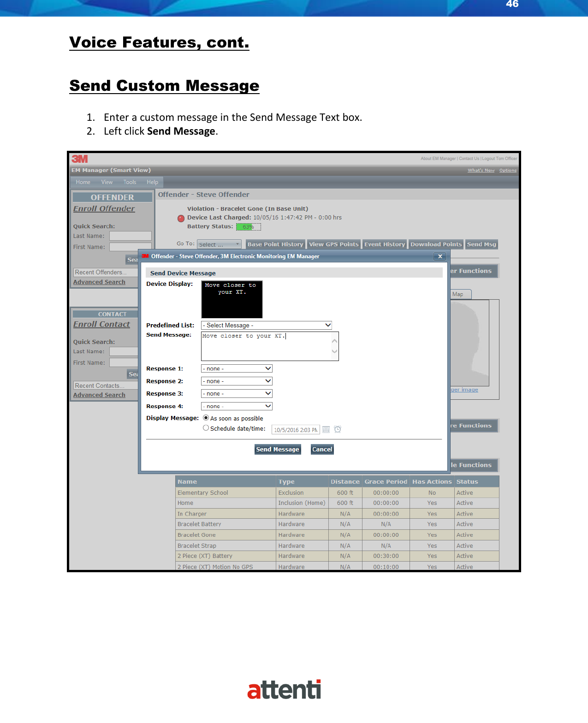Click the Contact Us link

[469, 159]
